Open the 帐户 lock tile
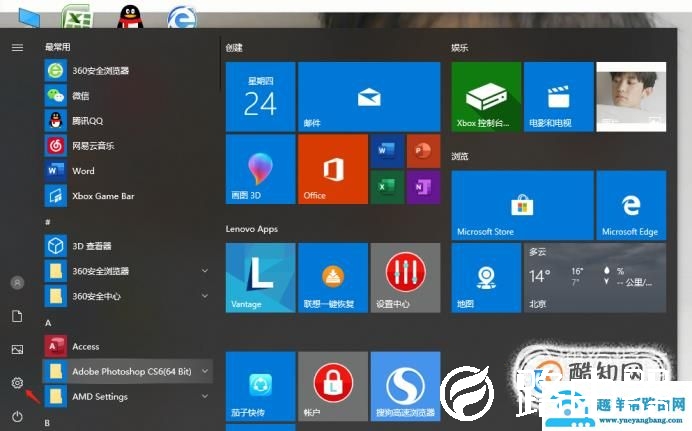Viewport: 692px width, 431px height. [333, 386]
